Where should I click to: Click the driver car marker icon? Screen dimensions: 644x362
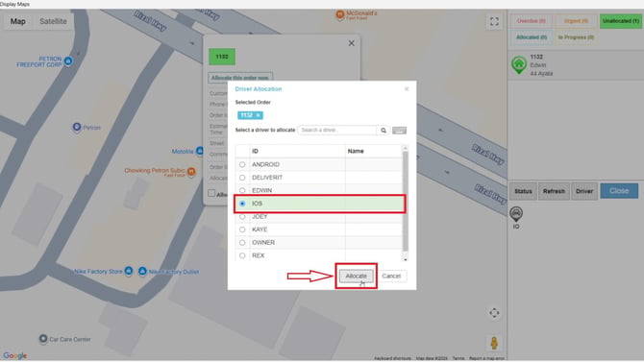(516, 214)
